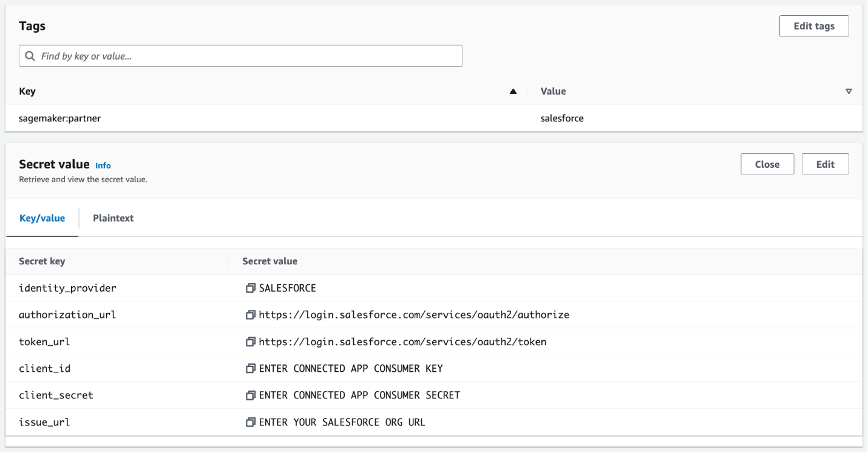The width and height of the screenshot is (868, 452).
Task: Click the Edit tags button
Action: [x=814, y=26]
